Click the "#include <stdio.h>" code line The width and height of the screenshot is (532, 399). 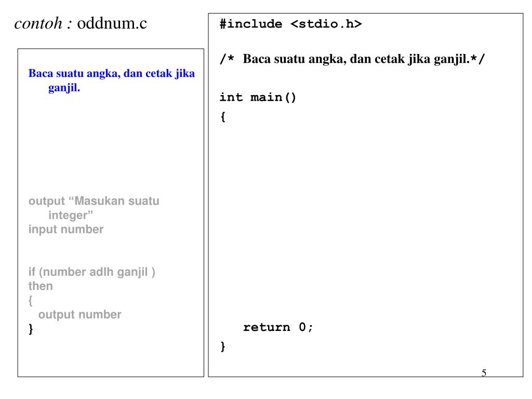(x=291, y=24)
